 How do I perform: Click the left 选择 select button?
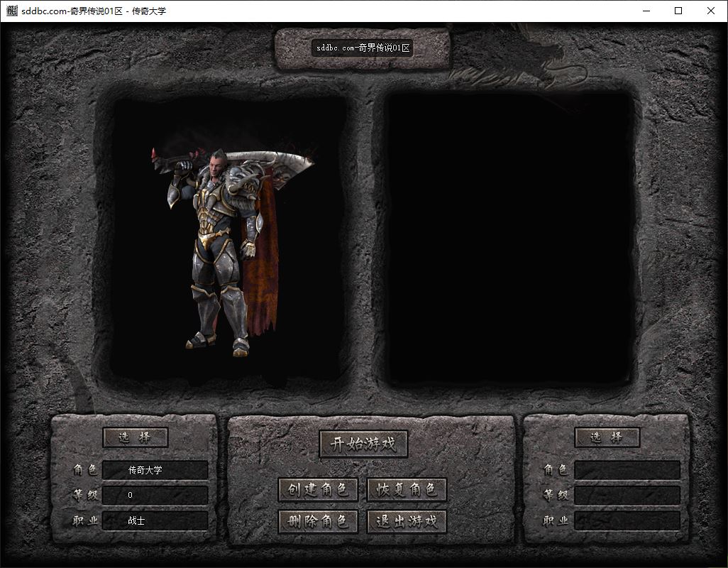135,437
